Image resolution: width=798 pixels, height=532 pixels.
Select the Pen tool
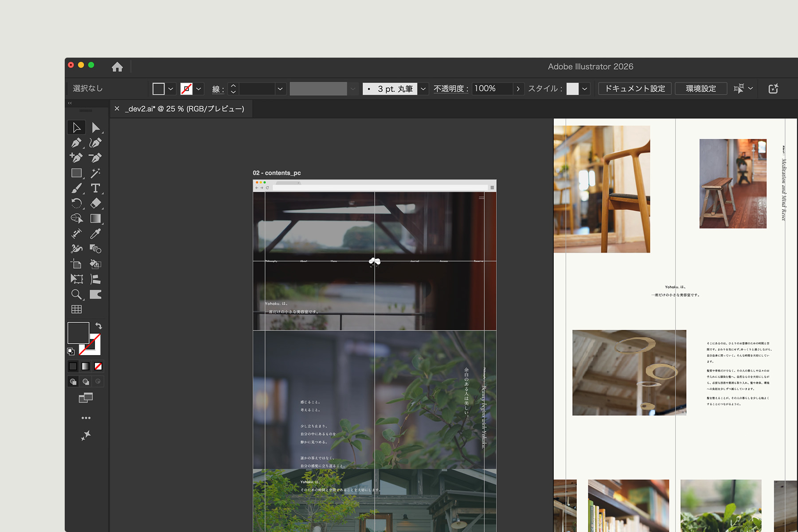tap(76, 143)
